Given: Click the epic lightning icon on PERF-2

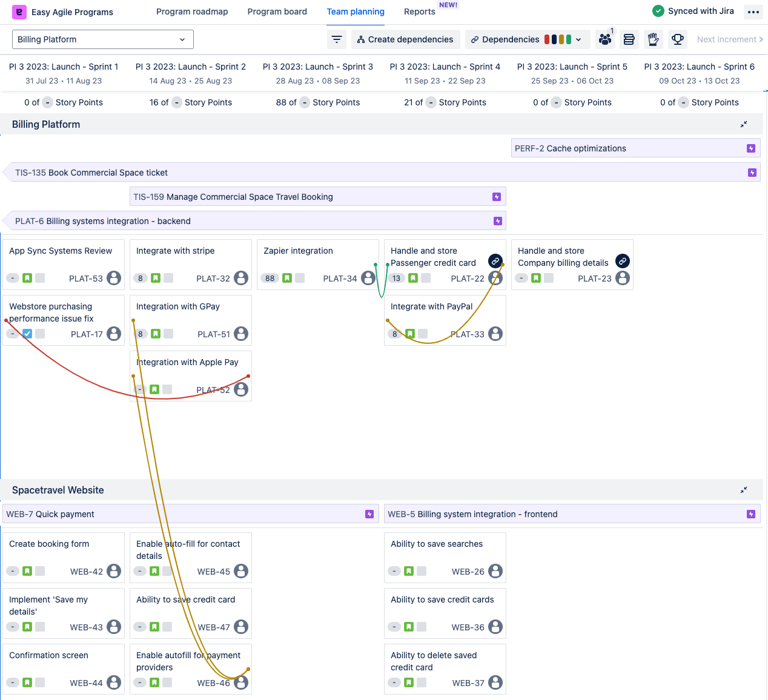Looking at the screenshot, I should 751,148.
